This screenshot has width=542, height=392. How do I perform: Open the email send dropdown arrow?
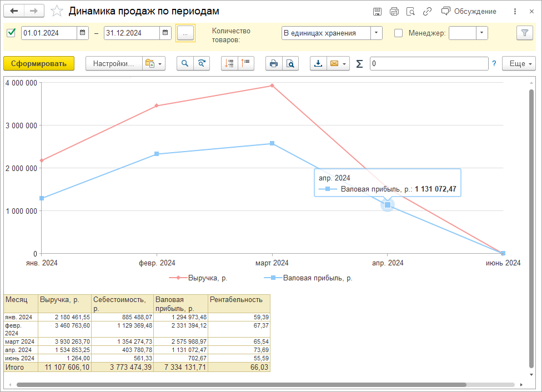point(345,64)
